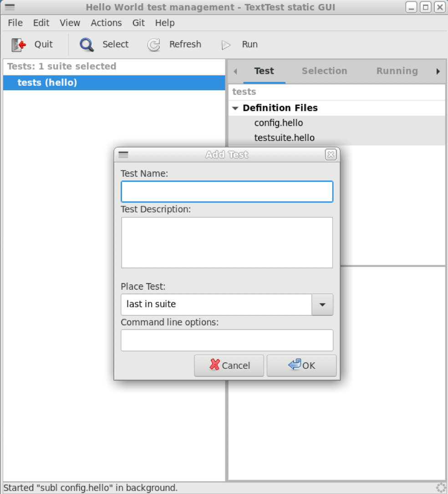
Task: Close the Add Test dialog
Action: 331,154
